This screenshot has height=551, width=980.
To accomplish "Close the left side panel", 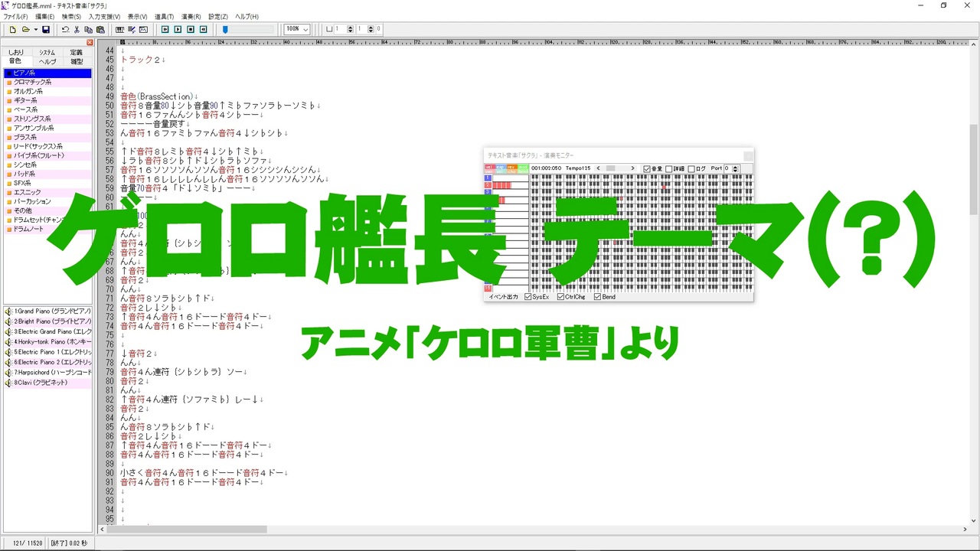I will tap(90, 42).
